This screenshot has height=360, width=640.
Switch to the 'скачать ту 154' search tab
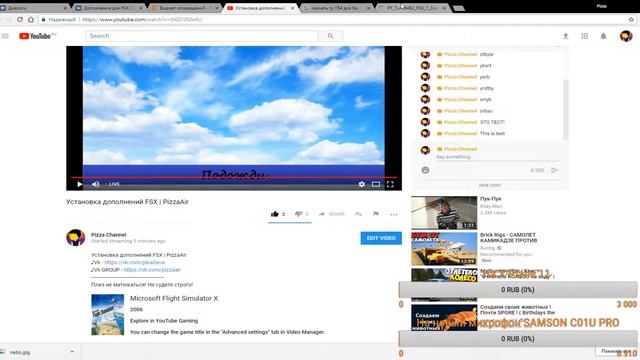coord(336,8)
